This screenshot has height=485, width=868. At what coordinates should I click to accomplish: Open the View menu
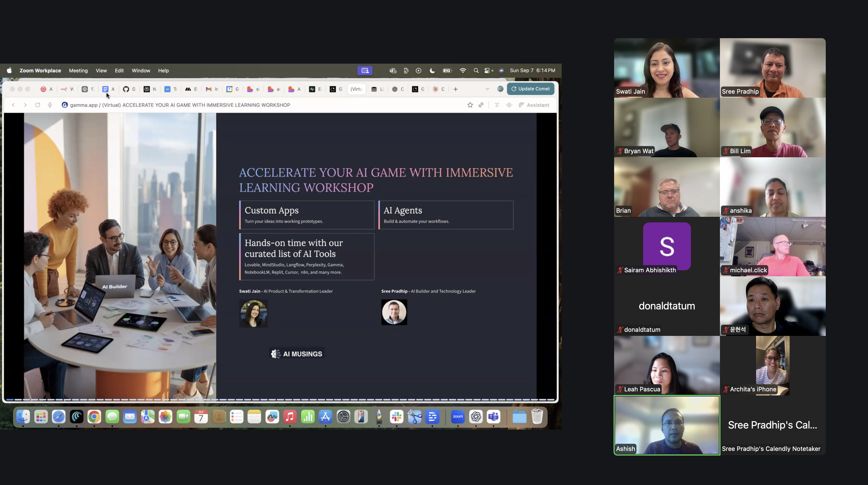tap(101, 70)
